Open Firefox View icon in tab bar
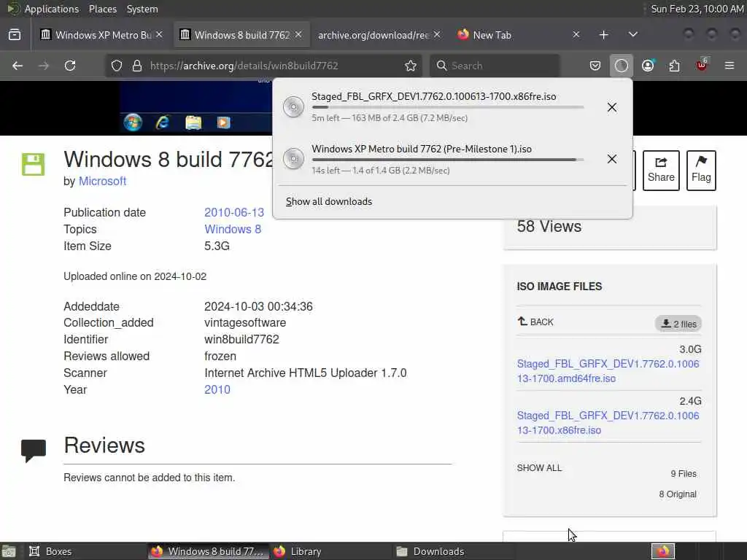The height and width of the screenshot is (560, 747). point(15,35)
